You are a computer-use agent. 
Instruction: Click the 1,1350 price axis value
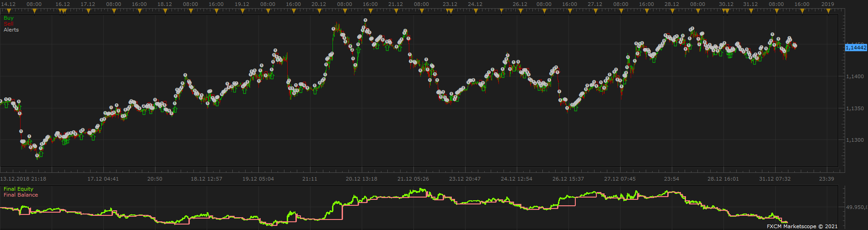point(854,108)
